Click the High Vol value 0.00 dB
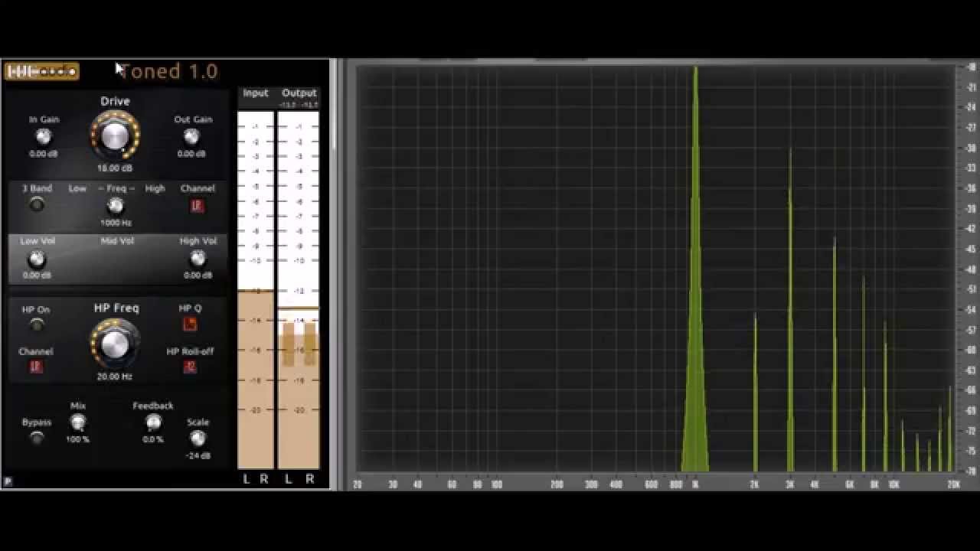 (198, 275)
